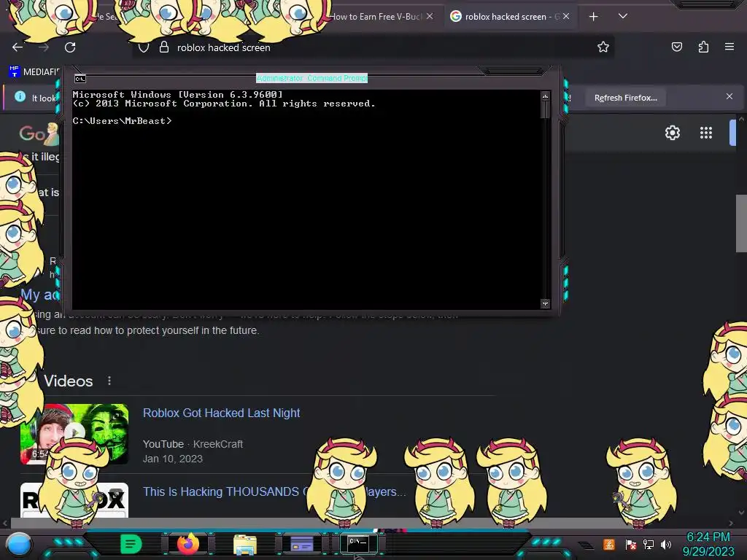Play the KreekCraft video thumbnail
747x560 pixels.
coord(74,433)
